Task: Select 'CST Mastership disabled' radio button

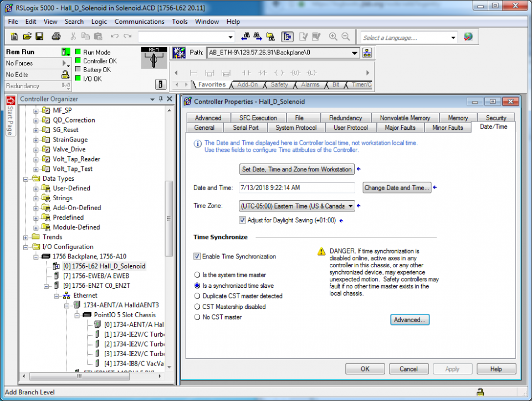Action: [x=197, y=307]
